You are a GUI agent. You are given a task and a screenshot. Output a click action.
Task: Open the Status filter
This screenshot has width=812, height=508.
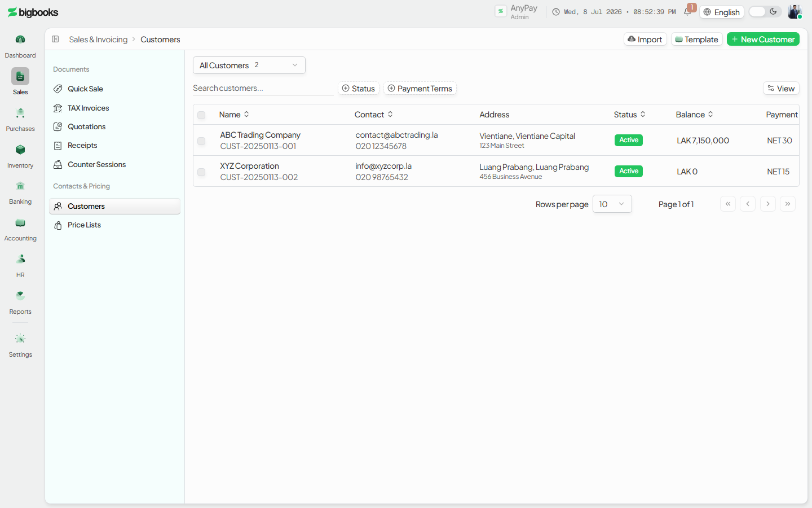(359, 88)
